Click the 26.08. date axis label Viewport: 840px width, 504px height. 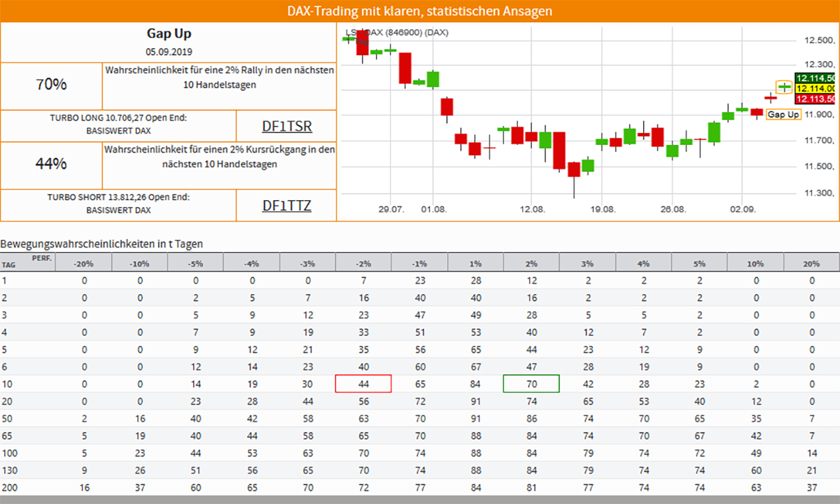[673, 209]
